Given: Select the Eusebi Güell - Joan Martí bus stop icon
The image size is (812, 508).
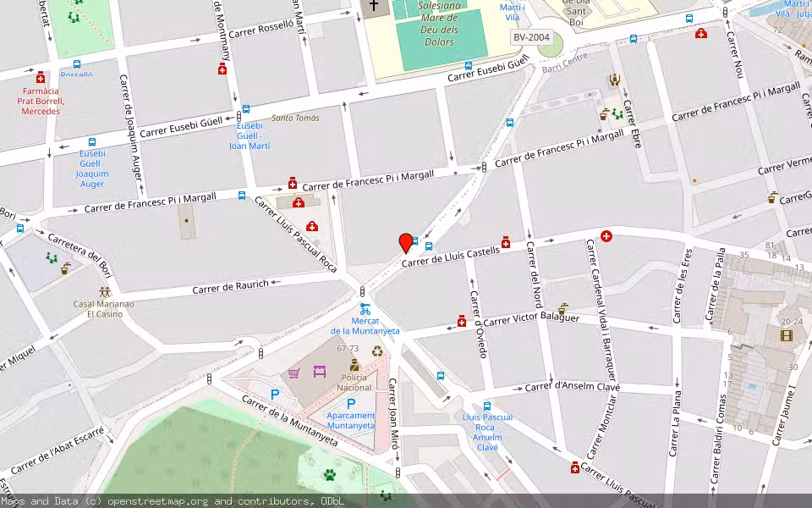Looking at the screenshot, I should [246, 109].
